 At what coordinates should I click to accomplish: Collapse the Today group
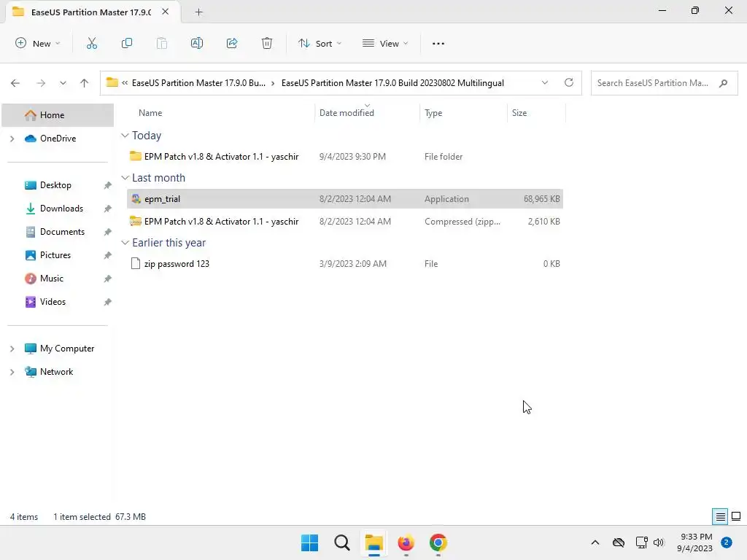tap(125, 136)
